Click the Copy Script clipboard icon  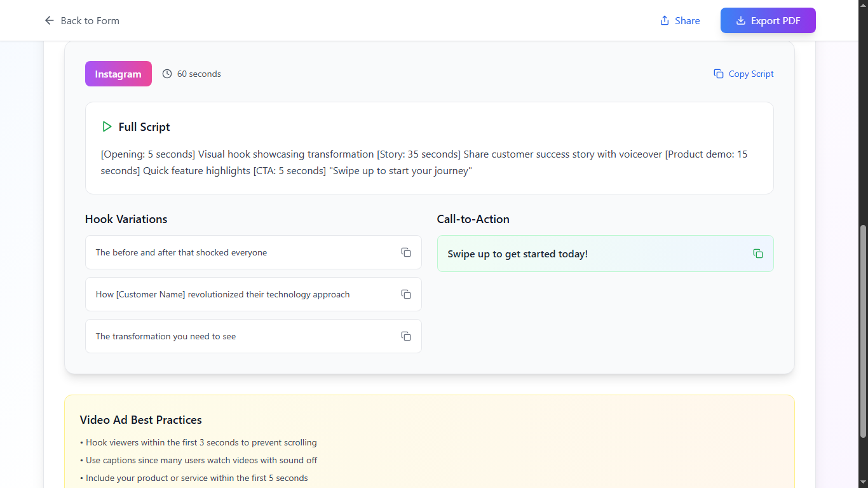point(719,74)
